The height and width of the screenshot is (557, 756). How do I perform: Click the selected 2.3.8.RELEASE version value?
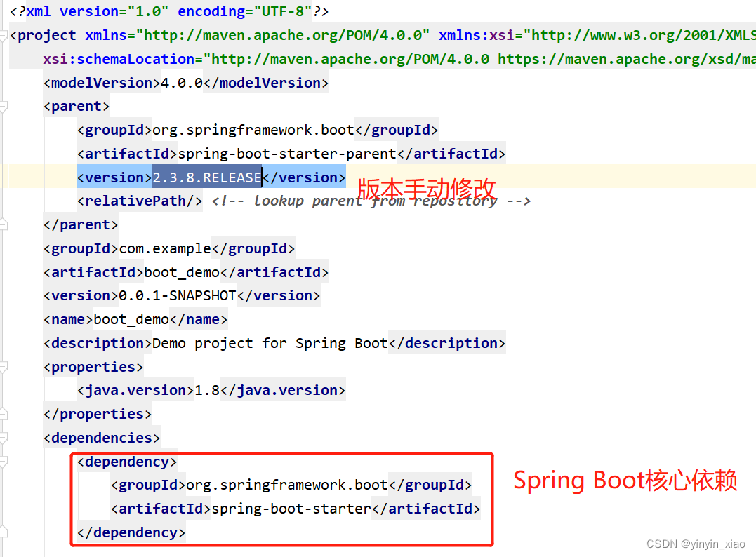click(207, 177)
